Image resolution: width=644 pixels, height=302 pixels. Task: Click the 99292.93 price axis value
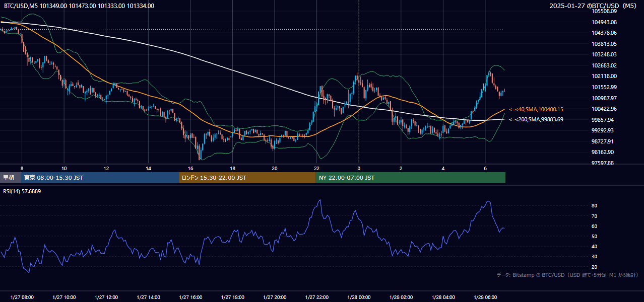pyautogui.click(x=603, y=130)
